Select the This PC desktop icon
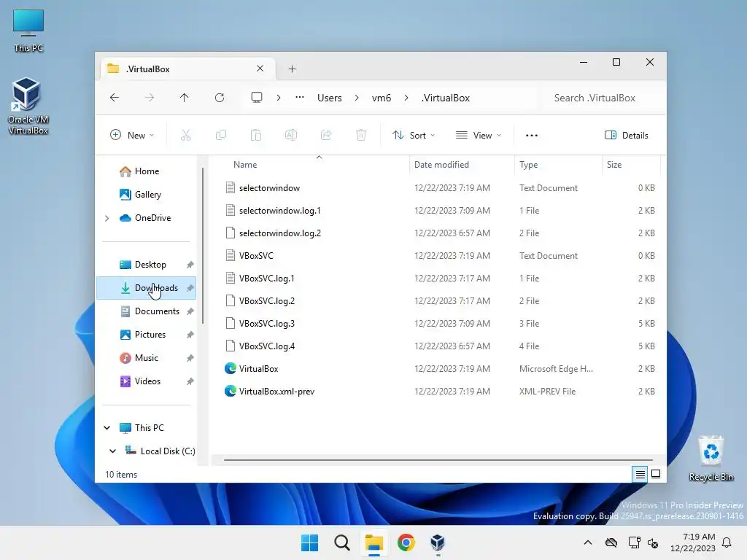Screen dimensions: 747x560 [x=28, y=31]
